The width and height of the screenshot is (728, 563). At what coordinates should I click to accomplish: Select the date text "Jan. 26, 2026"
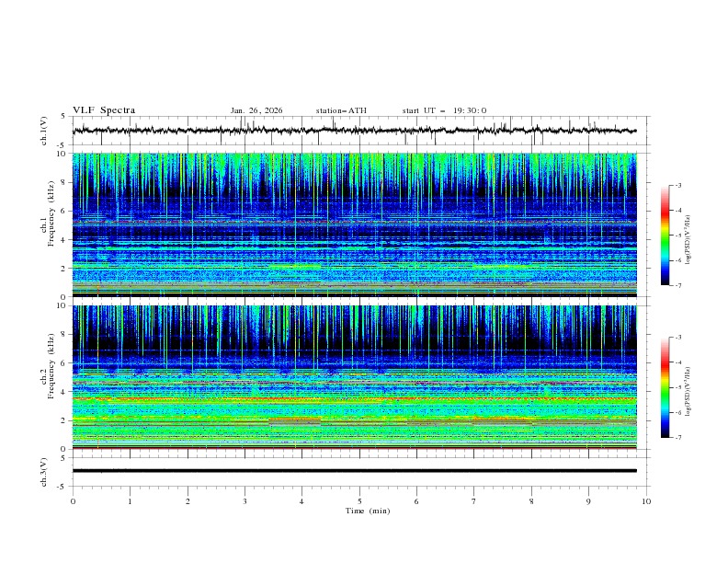click(256, 110)
